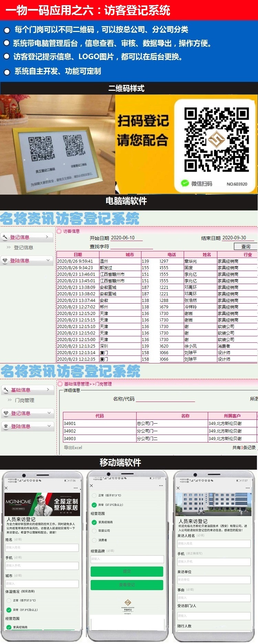Select 异常 (37.3°C及以上) on the middle phone
Viewport: 258px width, 644px height.
pos(94,505)
